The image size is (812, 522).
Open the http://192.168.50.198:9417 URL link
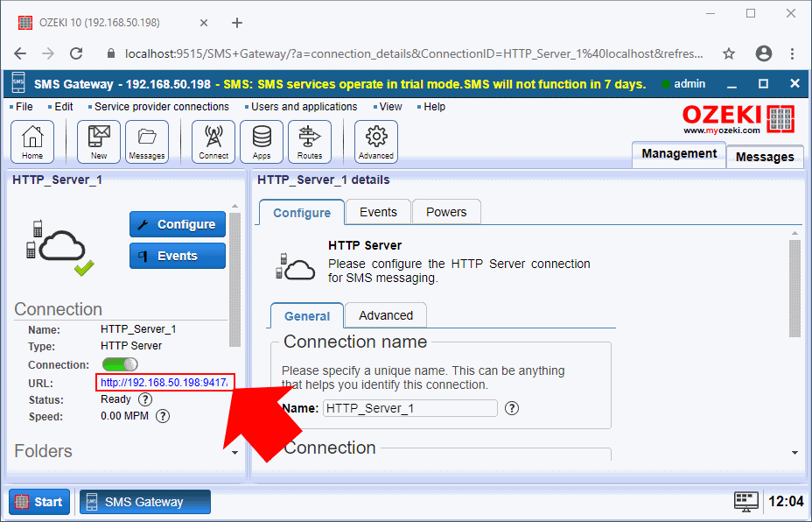point(164,383)
